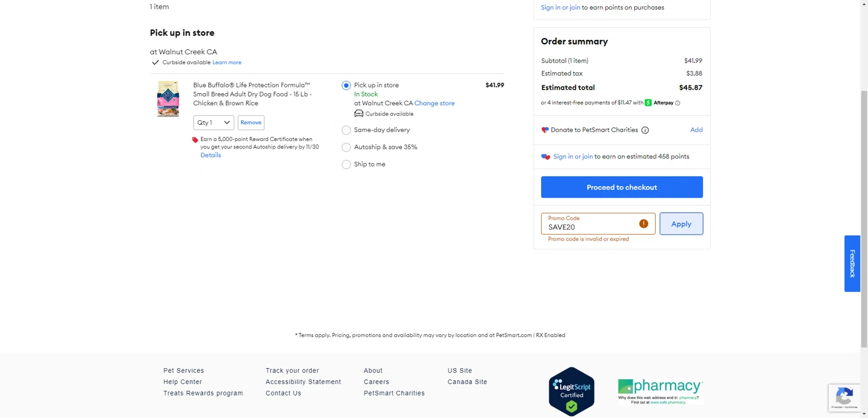
Task: Click Sign in or join for purchase points
Action: pyautogui.click(x=560, y=8)
